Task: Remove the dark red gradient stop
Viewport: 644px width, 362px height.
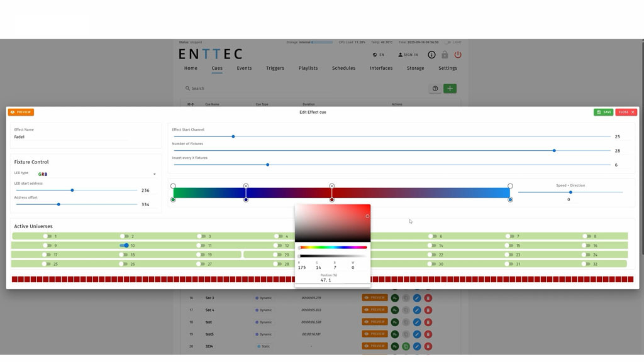Action: tap(331, 186)
